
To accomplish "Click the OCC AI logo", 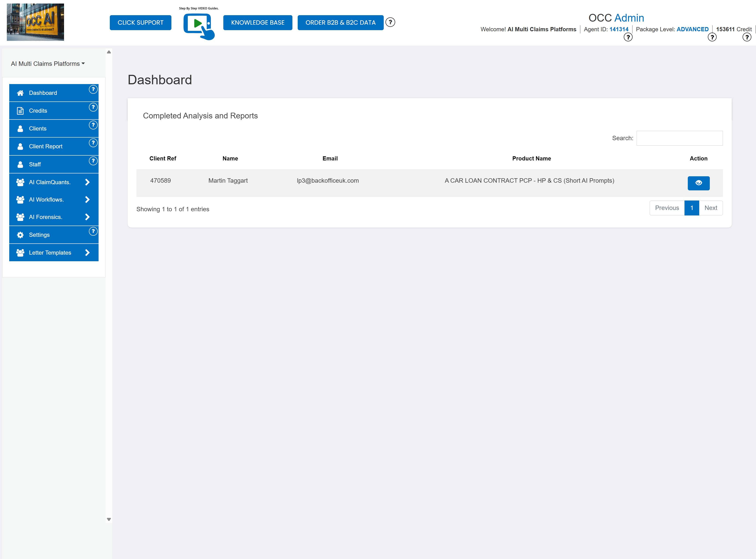I will (x=35, y=22).
